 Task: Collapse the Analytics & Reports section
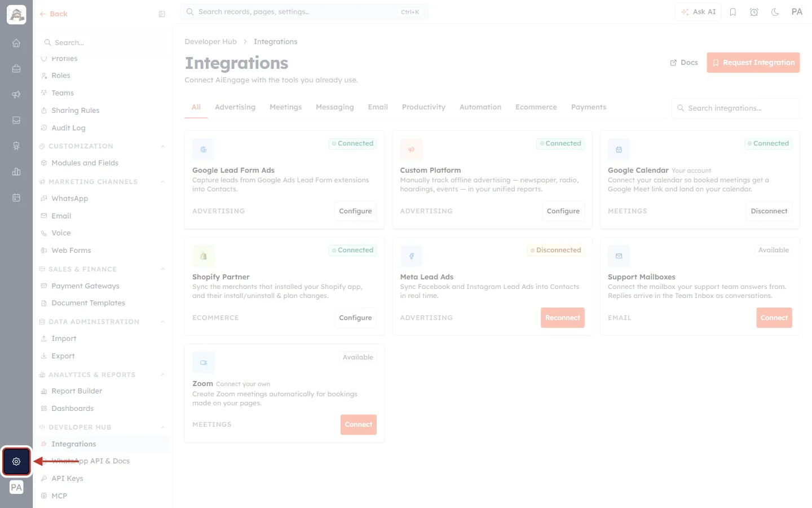coord(163,375)
